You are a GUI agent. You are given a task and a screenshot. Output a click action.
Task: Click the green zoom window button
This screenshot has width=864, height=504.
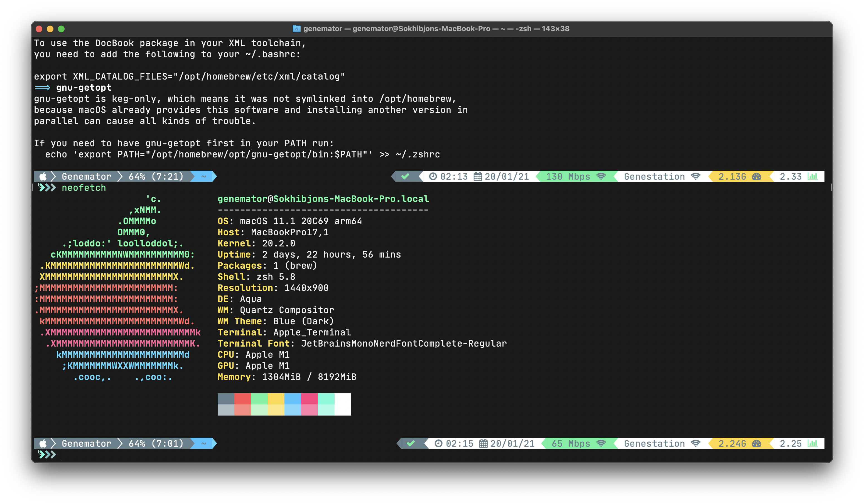(61, 29)
